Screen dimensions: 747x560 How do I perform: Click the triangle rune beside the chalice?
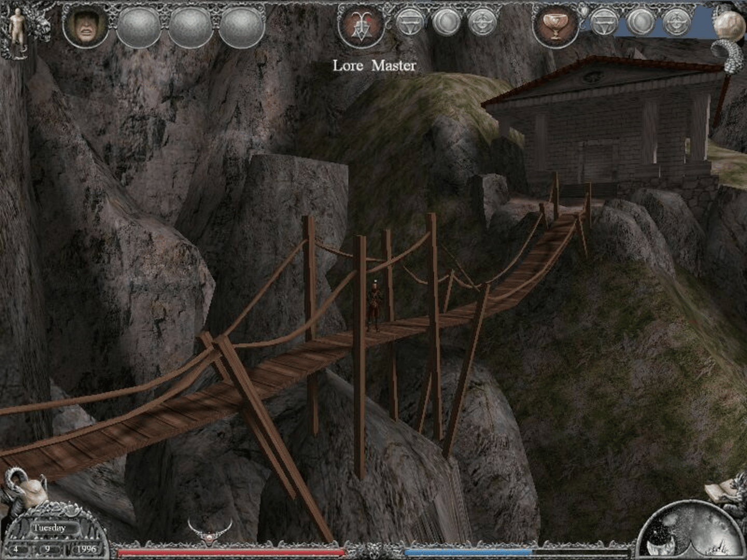point(604,23)
